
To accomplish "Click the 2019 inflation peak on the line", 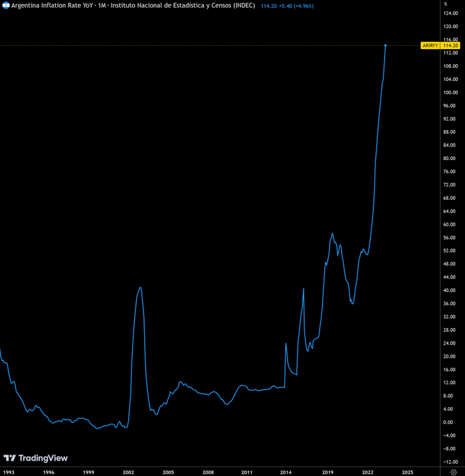I will (x=332, y=233).
